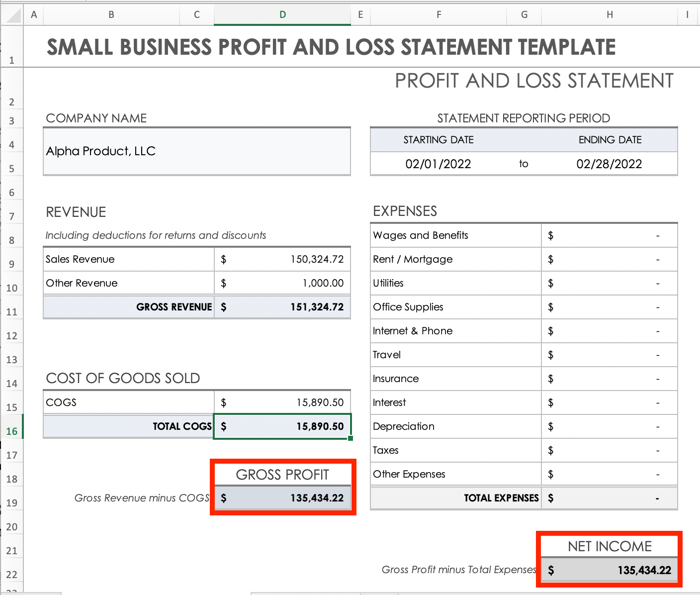Click the COST OF GOODS SOLD heading

tap(123, 378)
